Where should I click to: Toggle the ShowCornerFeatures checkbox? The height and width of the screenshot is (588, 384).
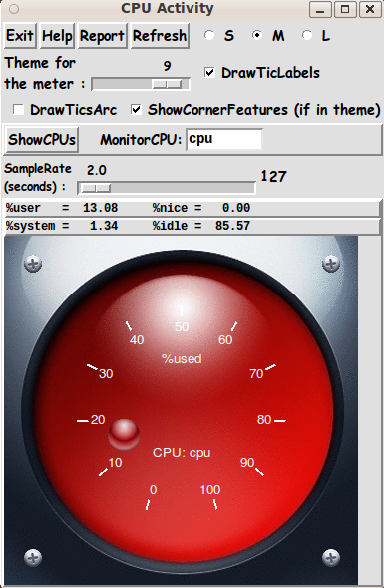[x=136, y=110]
